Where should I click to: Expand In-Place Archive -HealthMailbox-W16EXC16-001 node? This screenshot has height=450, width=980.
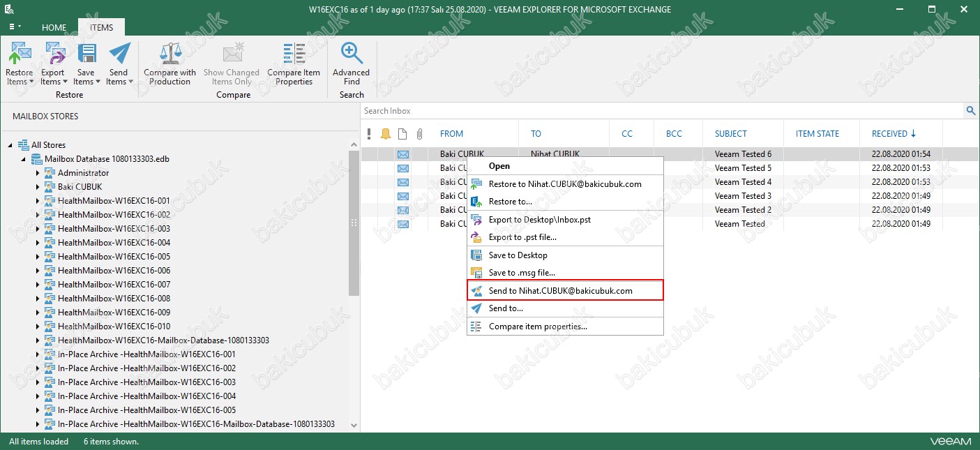[38, 354]
